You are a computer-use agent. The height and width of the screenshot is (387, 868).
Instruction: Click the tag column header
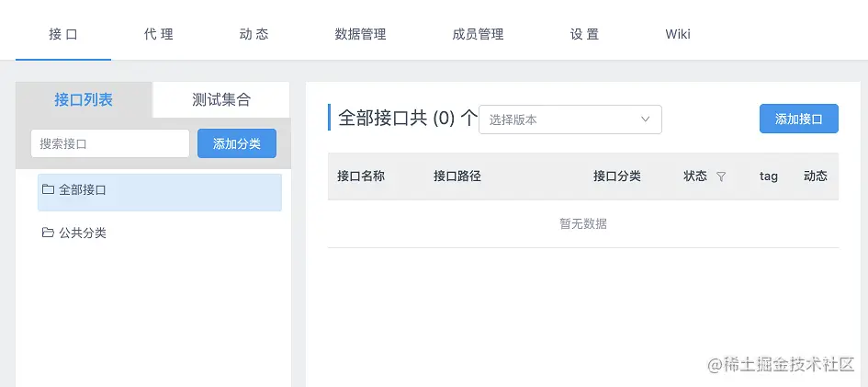pyautogui.click(x=769, y=176)
